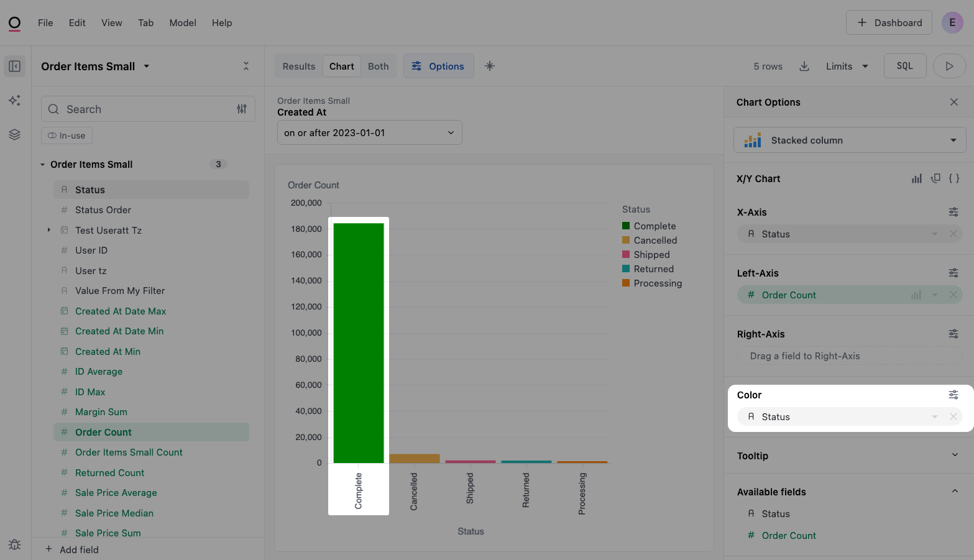
Task: Run the query with play button
Action: coord(949,67)
